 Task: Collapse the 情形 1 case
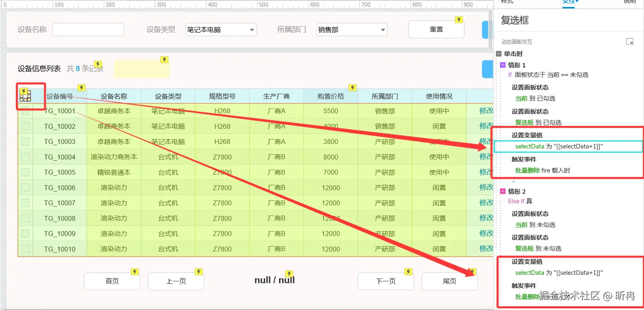coord(503,65)
